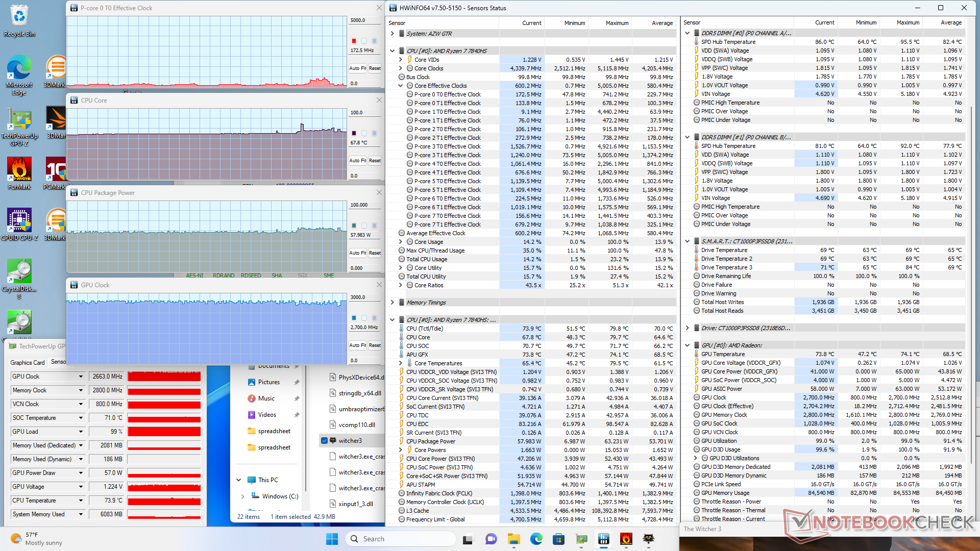Select This PC in Explorer navigation pane
This screenshot has height=551, width=980.
(x=268, y=480)
